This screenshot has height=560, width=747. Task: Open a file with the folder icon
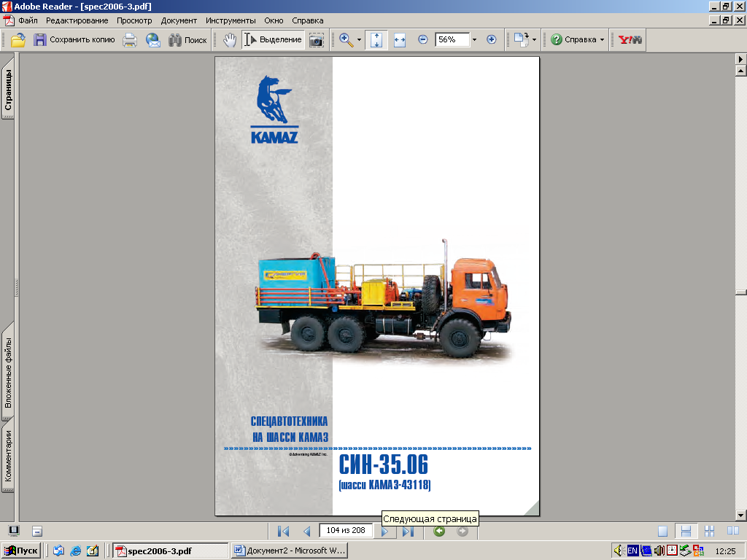pos(18,40)
